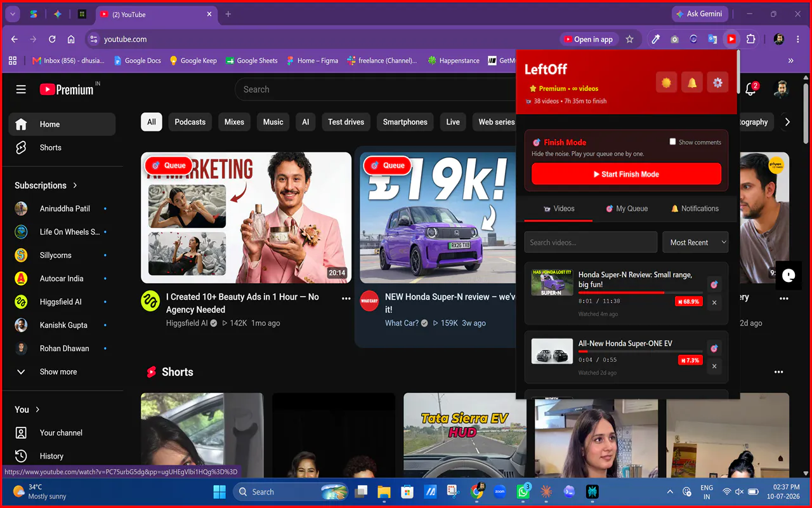Screen dimensions: 812x508
Task: Open the YouTube hamburger guide menu
Action: [21, 90]
